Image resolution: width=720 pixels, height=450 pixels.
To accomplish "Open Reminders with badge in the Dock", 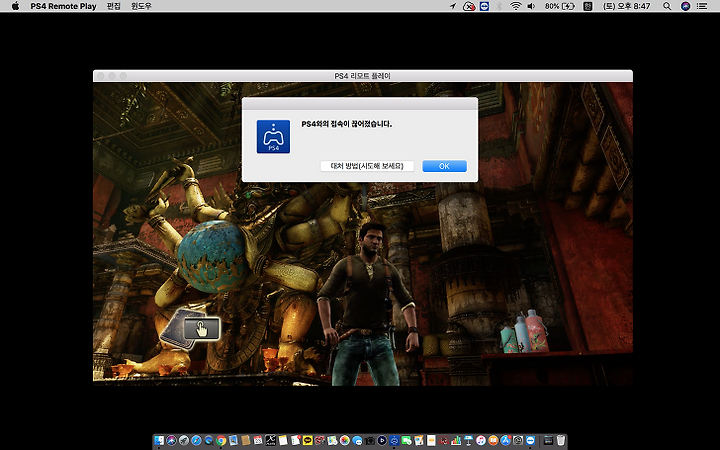I will click(x=295, y=440).
